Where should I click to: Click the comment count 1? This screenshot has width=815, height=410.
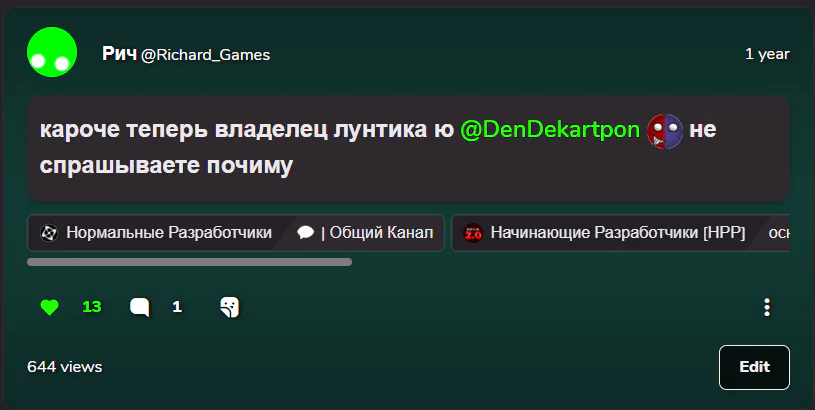point(177,307)
